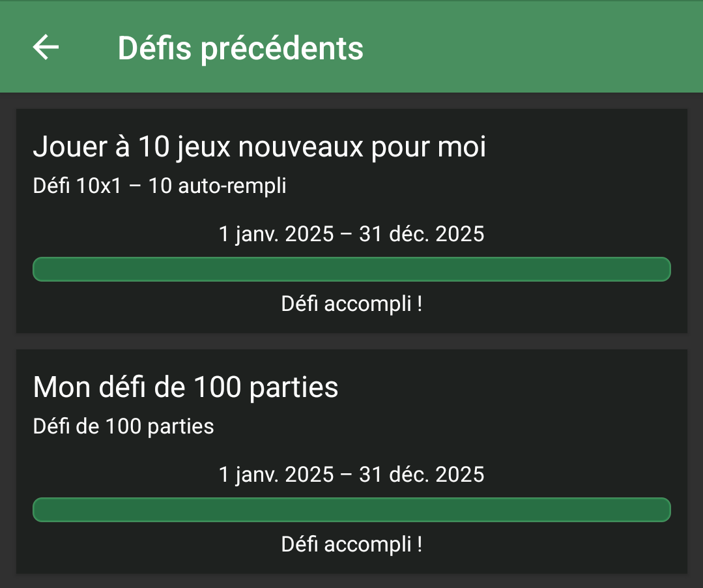This screenshot has width=703, height=588.
Task: Click the back arrow icon
Action: 45,46
